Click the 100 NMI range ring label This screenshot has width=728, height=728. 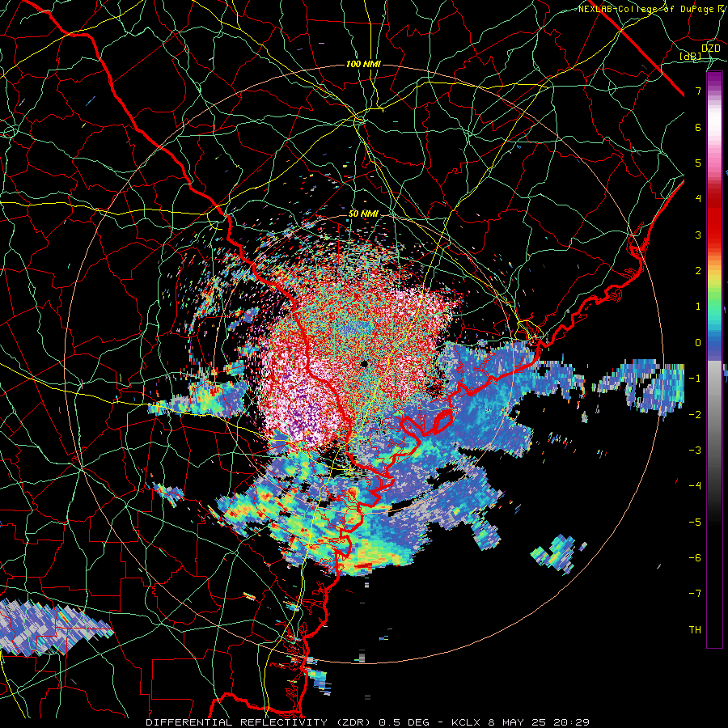(363, 64)
